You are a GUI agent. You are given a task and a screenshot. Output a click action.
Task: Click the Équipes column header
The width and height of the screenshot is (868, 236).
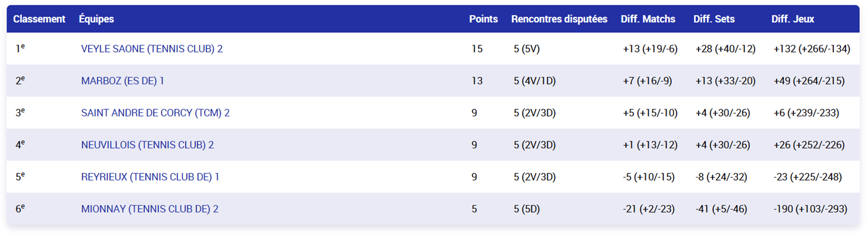[96, 19]
